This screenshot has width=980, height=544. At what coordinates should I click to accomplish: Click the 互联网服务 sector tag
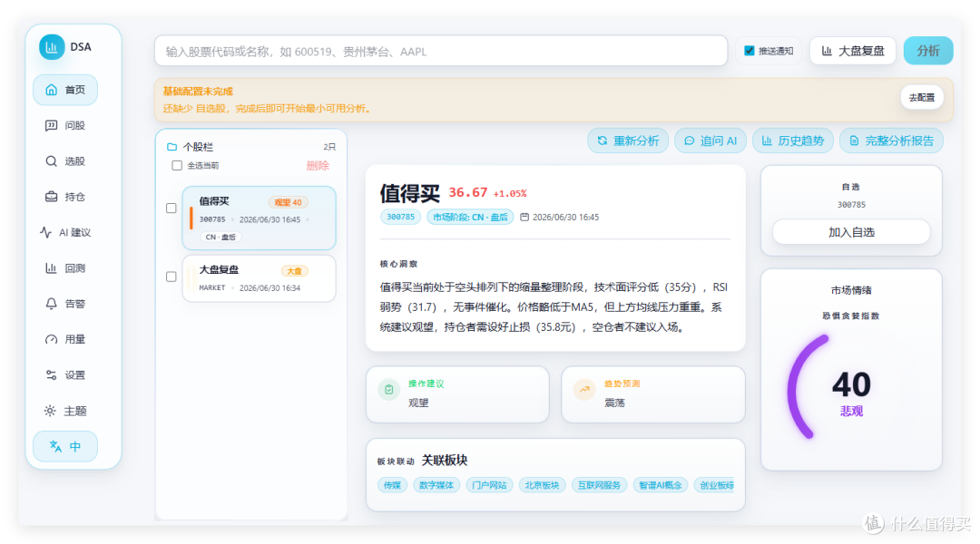point(600,485)
